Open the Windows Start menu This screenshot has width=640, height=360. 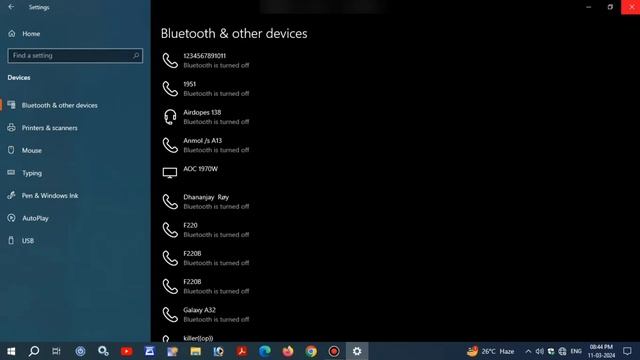tap(11, 351)
